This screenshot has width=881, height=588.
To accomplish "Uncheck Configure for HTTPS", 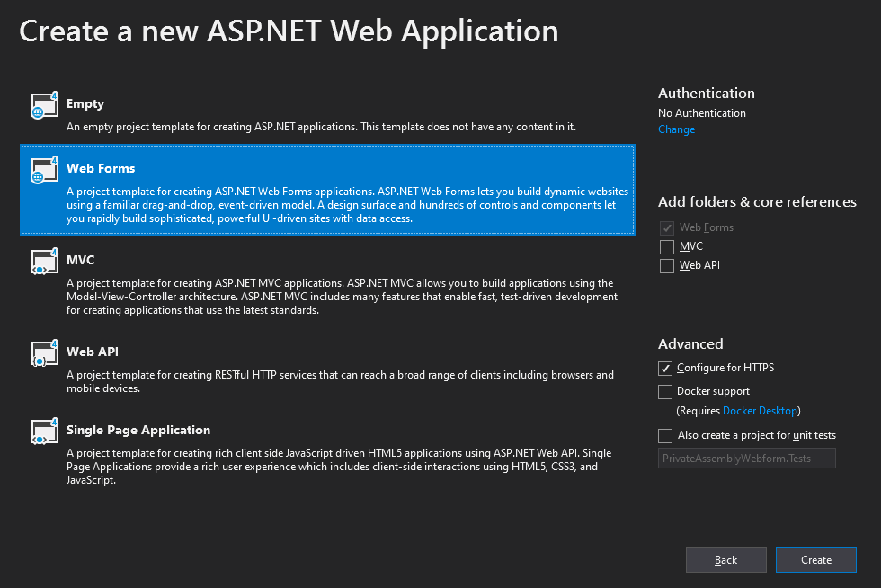I will [x=666, y=369].
